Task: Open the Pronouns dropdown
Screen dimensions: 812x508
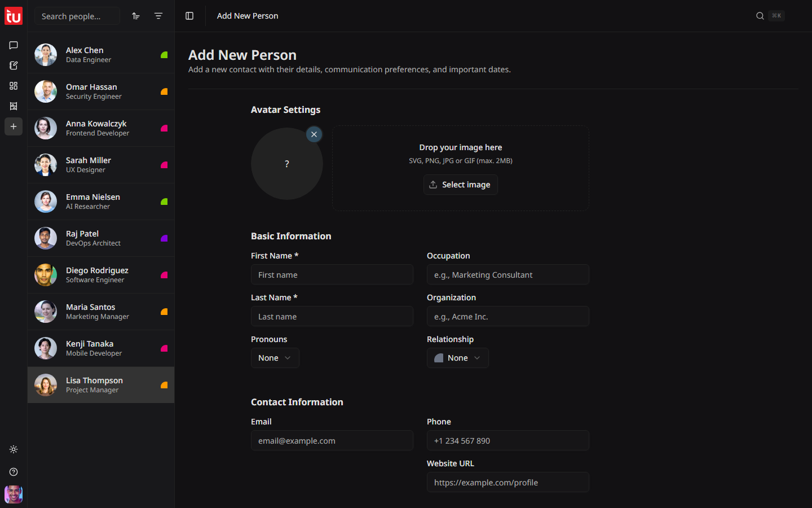Action: 275,358
